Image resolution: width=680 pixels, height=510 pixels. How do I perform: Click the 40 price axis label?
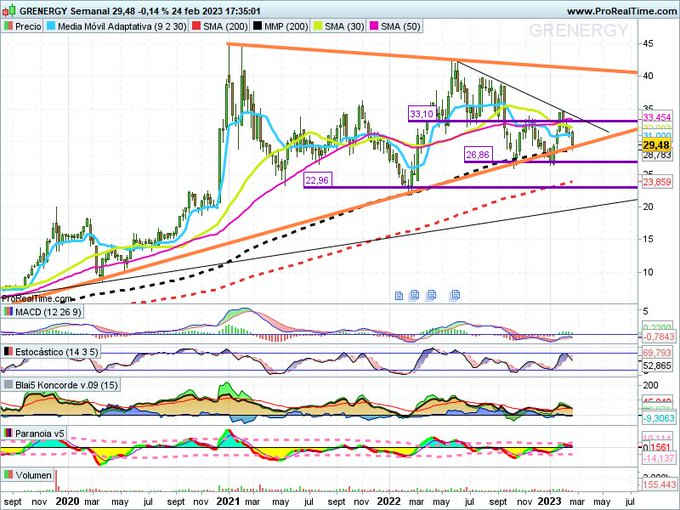coord(648,76)
